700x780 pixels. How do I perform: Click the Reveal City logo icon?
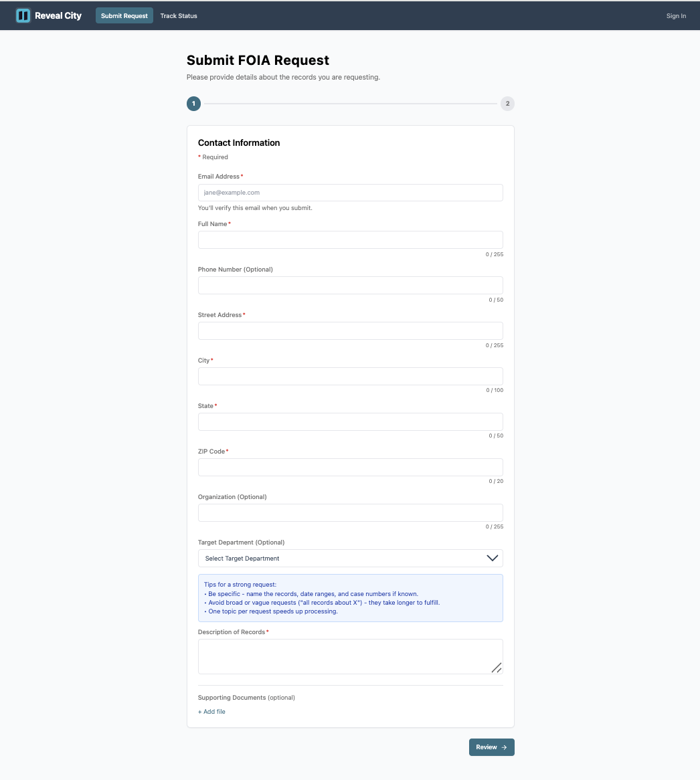[23, 16]
